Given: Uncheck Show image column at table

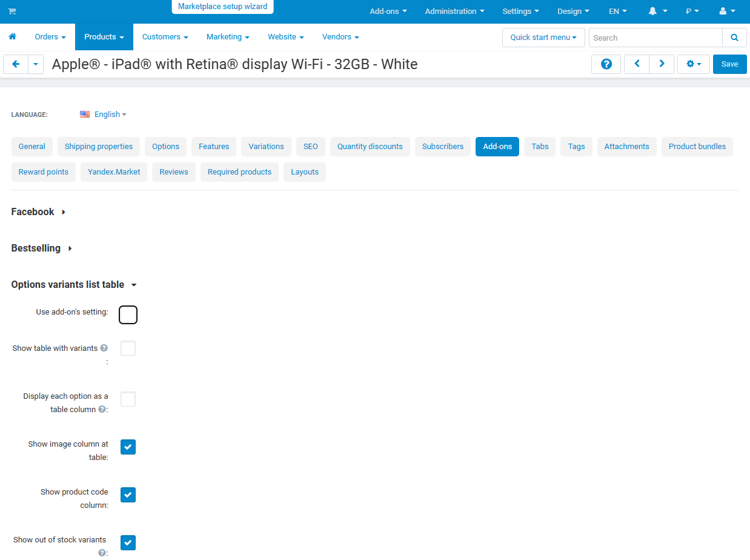Looking at the screenshot, I should [x=128, y=447].
